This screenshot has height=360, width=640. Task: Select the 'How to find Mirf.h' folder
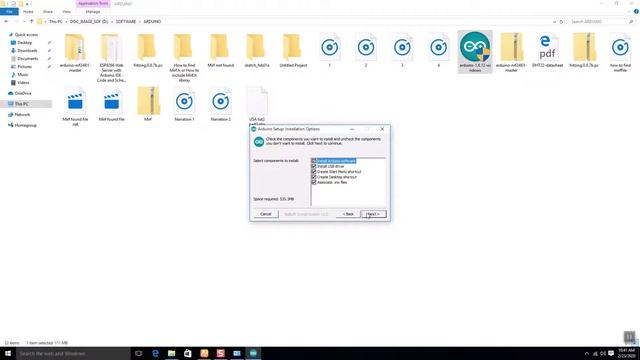184,58
